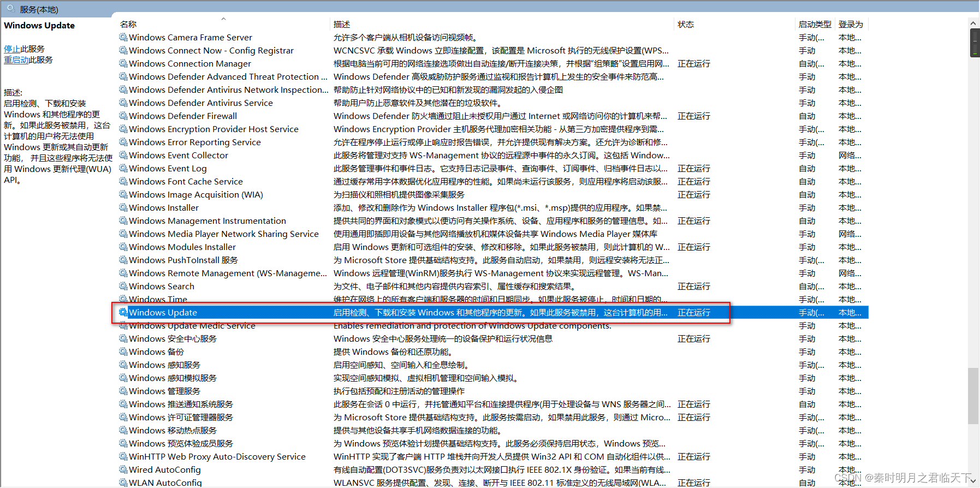Click the gear icon for Windows Connection Manager

click(x=123, y=64)
